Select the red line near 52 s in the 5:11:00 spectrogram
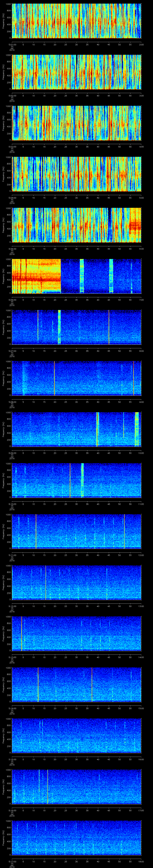The image size is (153, 868). [124, 531]
